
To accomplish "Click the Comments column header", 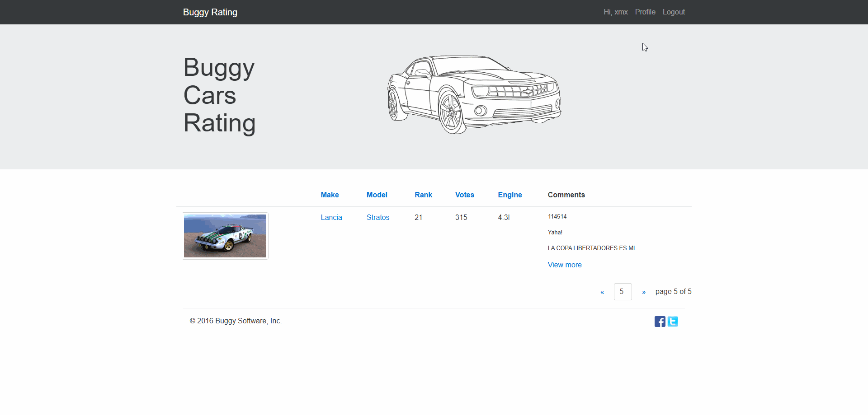I will click(566, 195).
